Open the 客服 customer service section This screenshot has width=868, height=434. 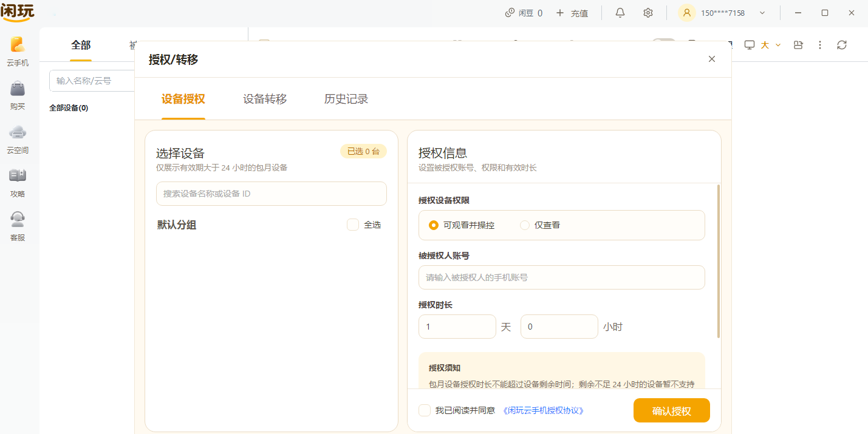(x=18, y=226)
